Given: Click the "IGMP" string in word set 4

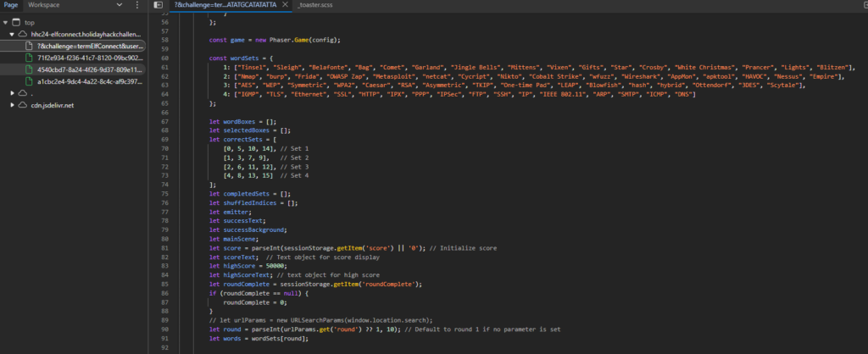Looking at the screenshot, I should pyautogui.click(x=248, y=94).
